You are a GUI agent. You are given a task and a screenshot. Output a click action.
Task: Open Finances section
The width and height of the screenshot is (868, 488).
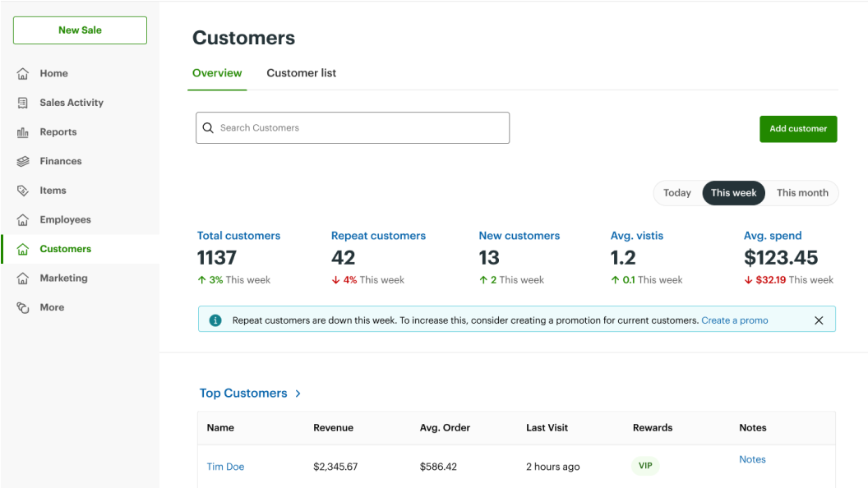pos(60,161)
